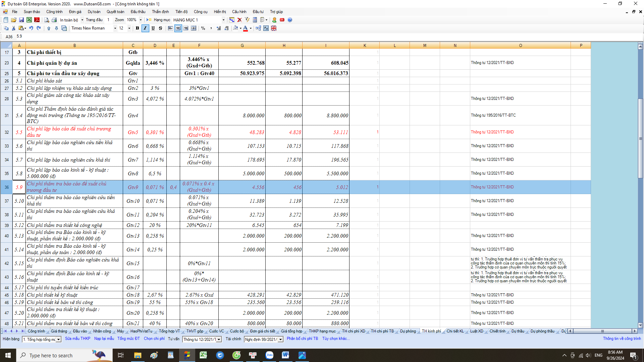
Task: Open the Dự toán menu
Action: click(94, 12)
